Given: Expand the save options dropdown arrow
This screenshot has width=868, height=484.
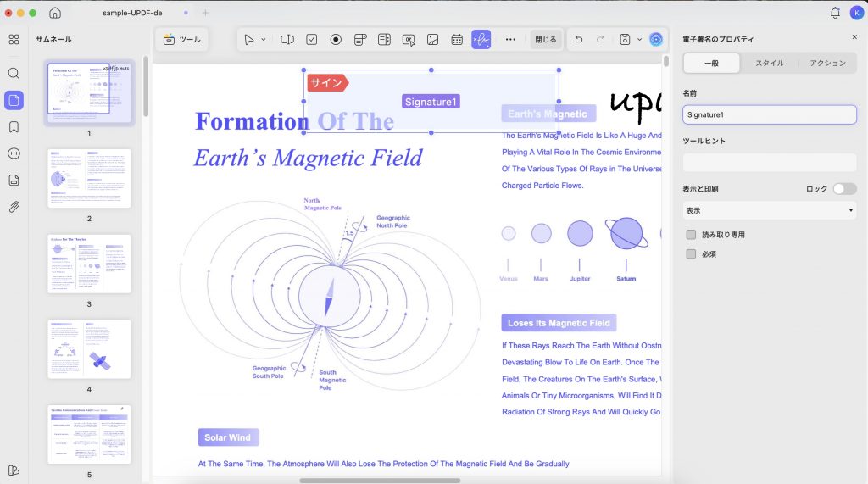Looking at the screenshot, I should click(639, 39).
